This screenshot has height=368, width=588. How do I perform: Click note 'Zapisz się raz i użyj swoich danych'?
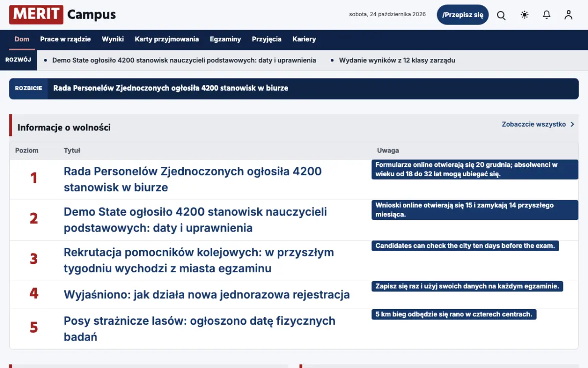[x=467, y=286]
